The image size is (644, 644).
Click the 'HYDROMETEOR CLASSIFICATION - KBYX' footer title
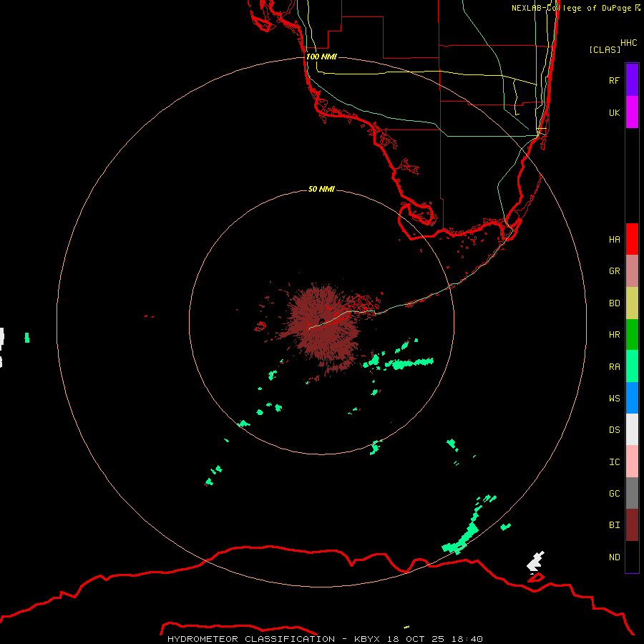tap(273, 639)
